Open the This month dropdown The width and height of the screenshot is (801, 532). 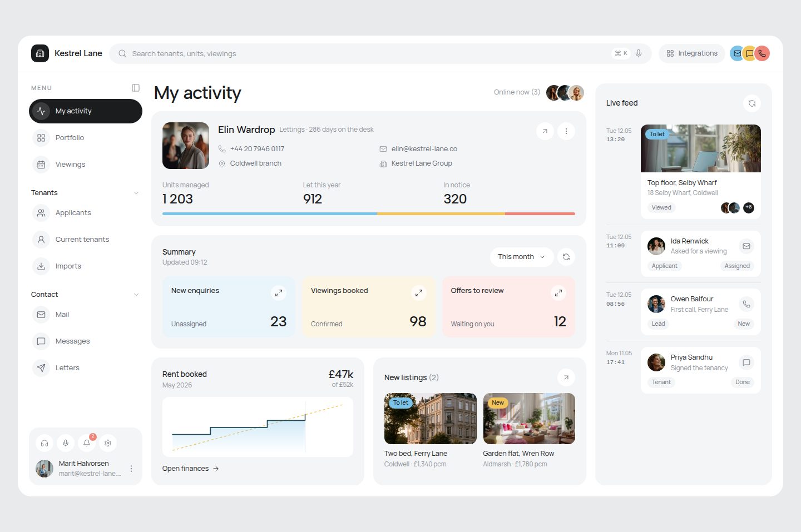pos(522,257)
